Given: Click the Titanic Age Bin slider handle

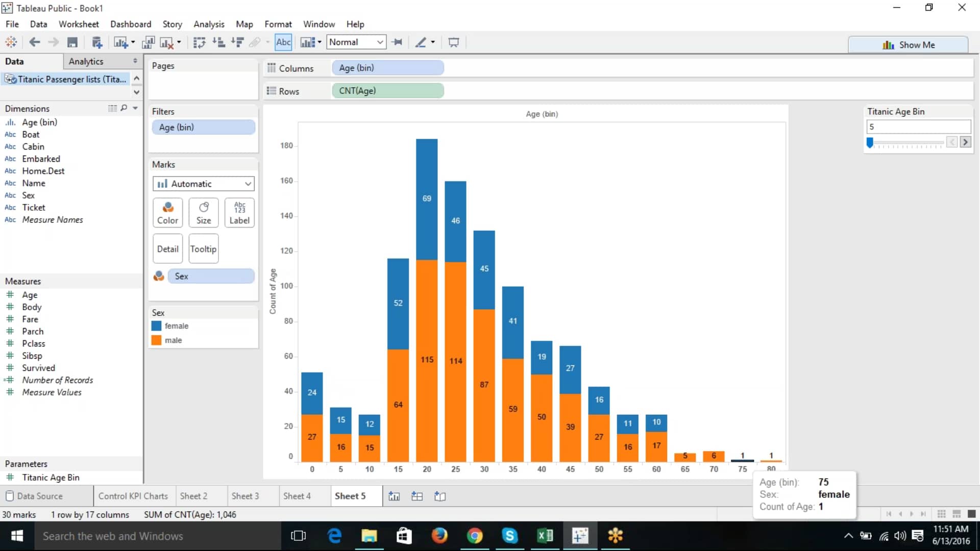Looking at the screenshot, I should point(870,142).
